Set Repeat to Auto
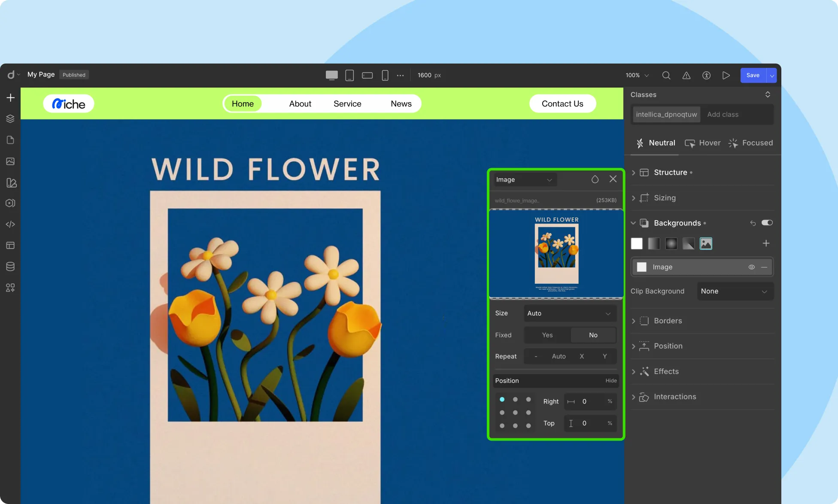The height and width of the screenshot is (504, 838). tap(559, 356)
